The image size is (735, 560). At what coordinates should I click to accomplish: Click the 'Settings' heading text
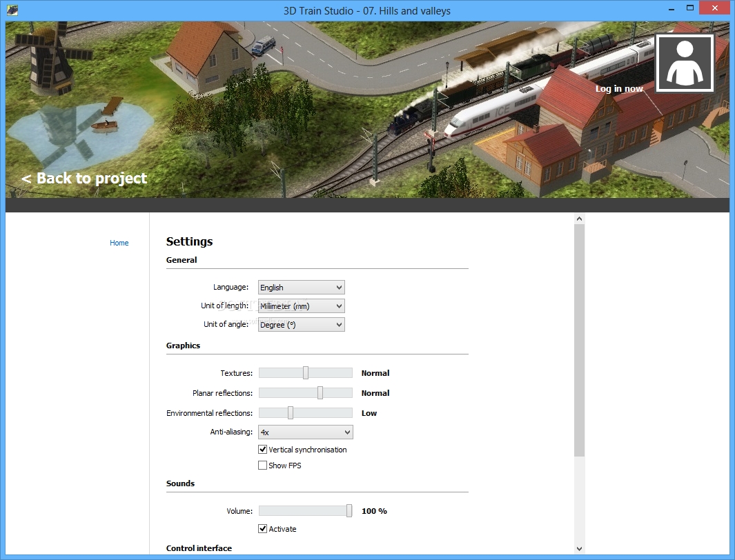(x=189, y=241)
